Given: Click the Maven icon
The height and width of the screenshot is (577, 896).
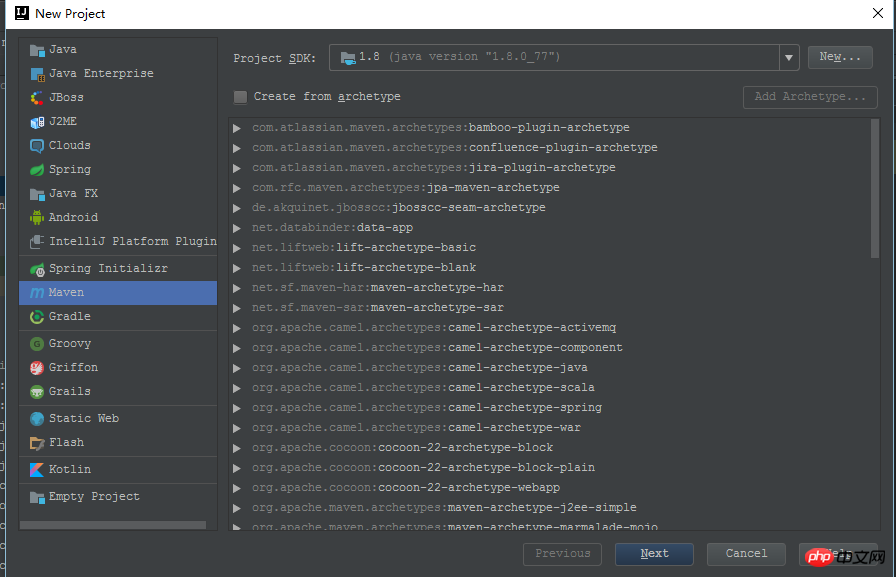Looking at the screenshot, I should point(37,293).
